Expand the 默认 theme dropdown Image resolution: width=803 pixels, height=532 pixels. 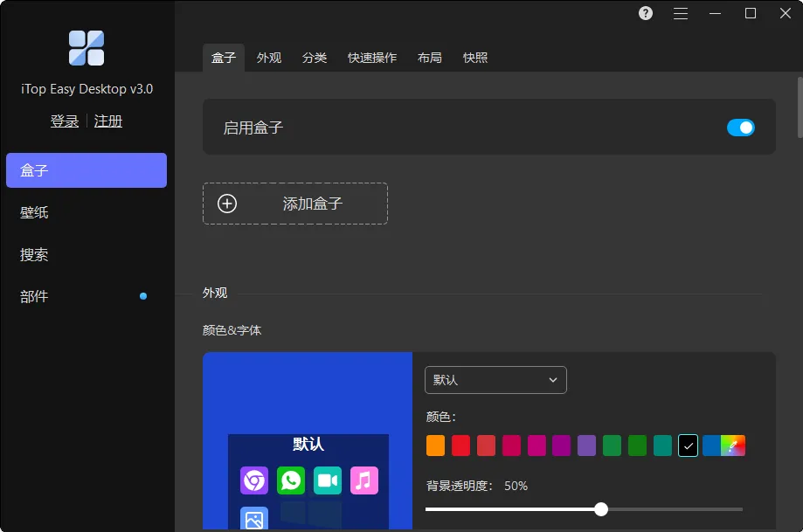click(x=495, y=380)
